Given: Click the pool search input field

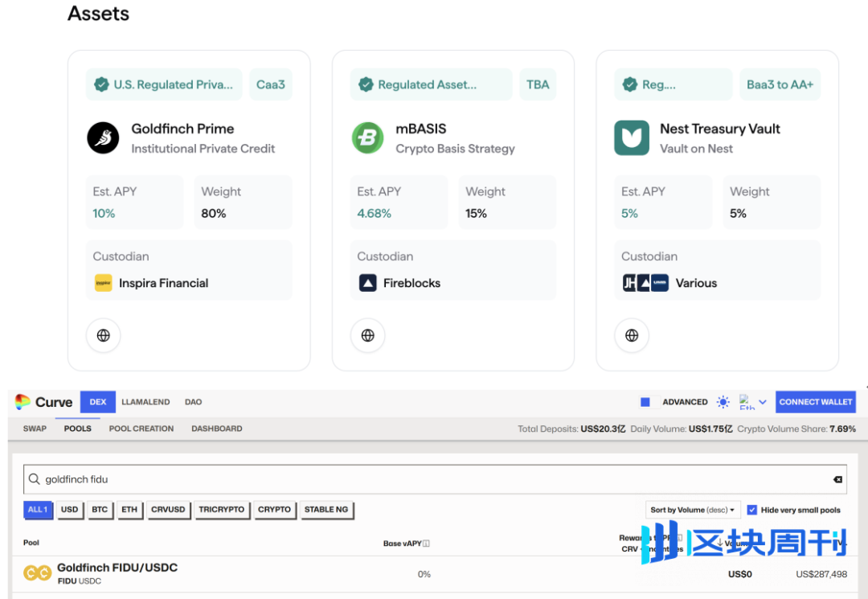Looking at the screenshot, I should (435, 479).
